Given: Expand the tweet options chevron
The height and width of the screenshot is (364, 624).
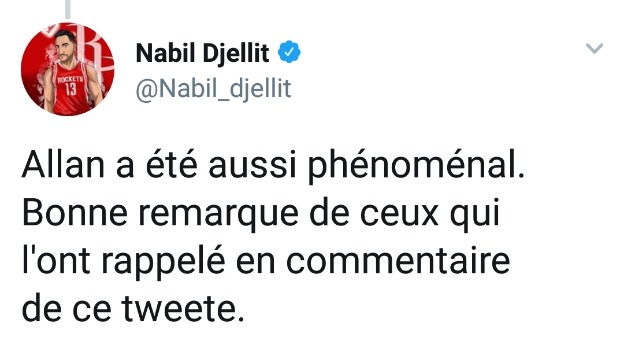Looking at the screenshot, I should pyautogui.click(x=594, y=49).
